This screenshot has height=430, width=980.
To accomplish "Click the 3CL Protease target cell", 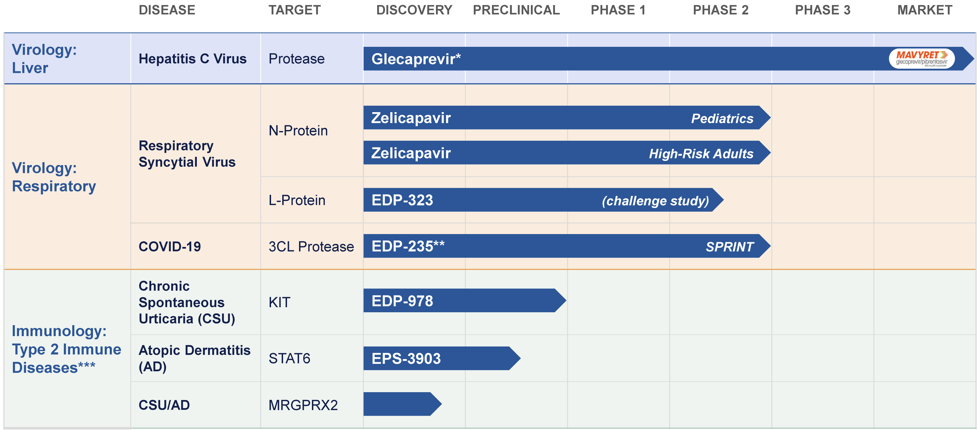I will [x=311, y=246].
